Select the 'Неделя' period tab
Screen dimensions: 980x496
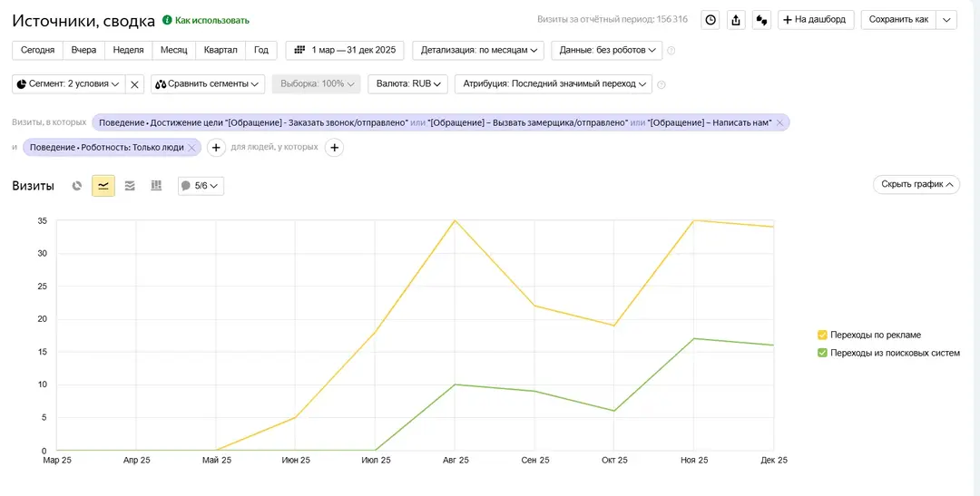[x=128, y=51]
